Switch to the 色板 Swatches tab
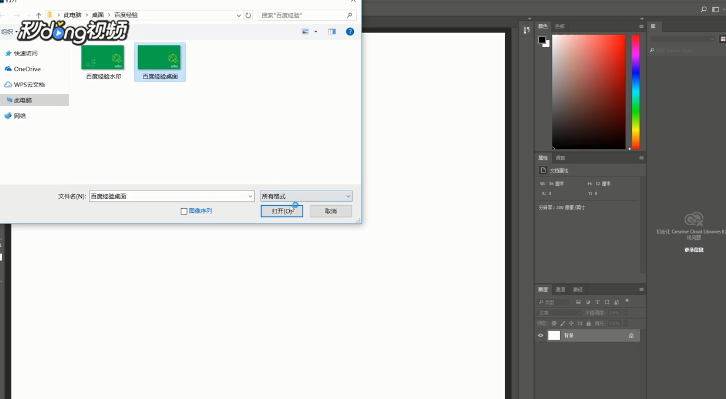The image size is (726, 399). [560, 26]
